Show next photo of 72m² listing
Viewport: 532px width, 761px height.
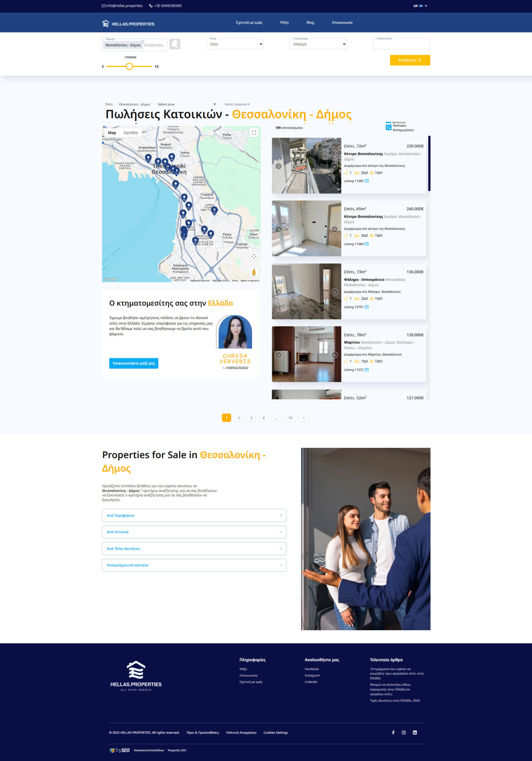[334, 166]
